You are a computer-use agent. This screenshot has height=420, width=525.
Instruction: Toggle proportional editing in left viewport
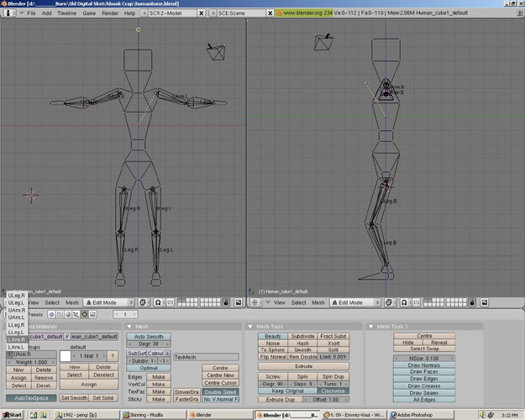coord(158,302)
